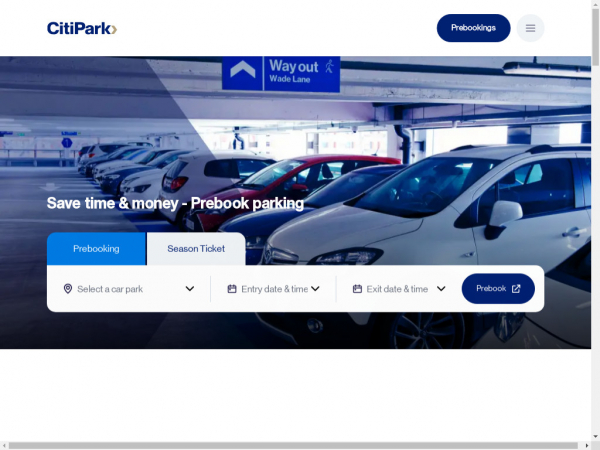Click the entry date calendar icon
600x450 pixels.
232,289
